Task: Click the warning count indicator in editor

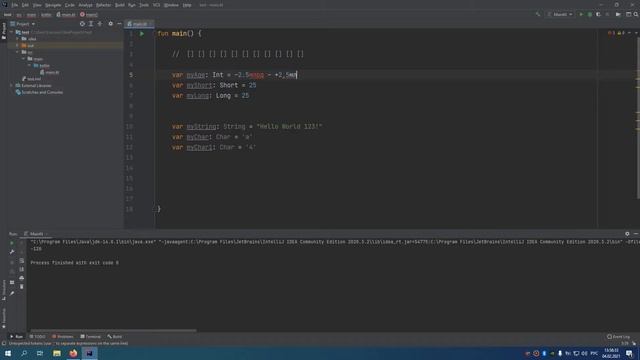Action: tap(621, 33)
